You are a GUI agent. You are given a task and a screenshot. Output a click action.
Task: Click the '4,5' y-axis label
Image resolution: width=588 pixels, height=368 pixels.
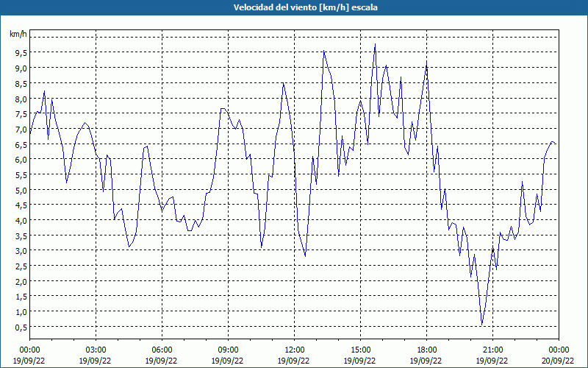point(21,205)
